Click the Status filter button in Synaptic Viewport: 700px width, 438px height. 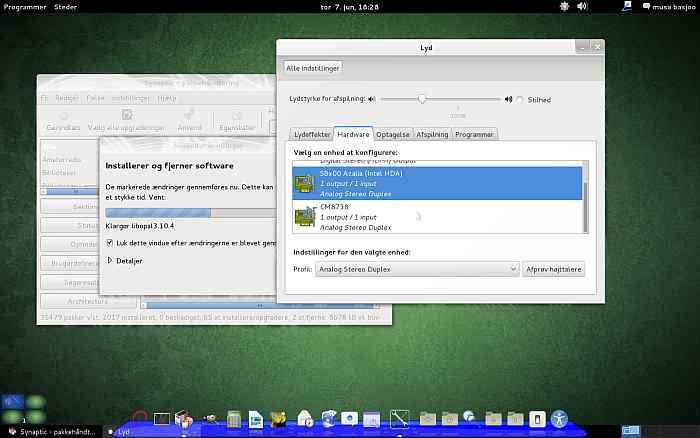pyautogui.click(x=70, y=225)
